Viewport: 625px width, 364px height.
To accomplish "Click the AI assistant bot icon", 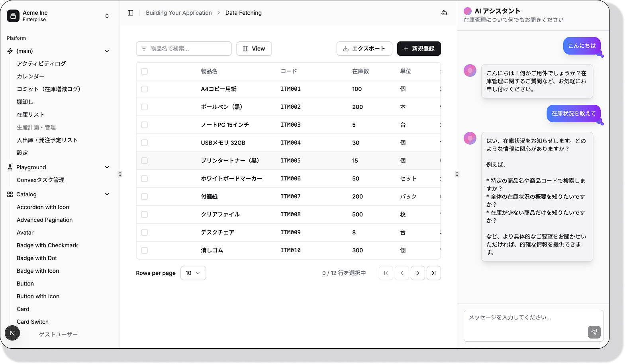I will point(444,13).
